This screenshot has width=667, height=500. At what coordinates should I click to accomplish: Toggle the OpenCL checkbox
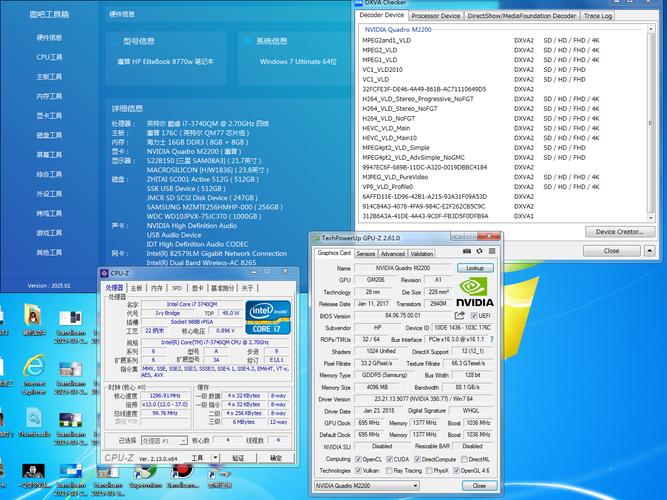(x=359, y=459)
